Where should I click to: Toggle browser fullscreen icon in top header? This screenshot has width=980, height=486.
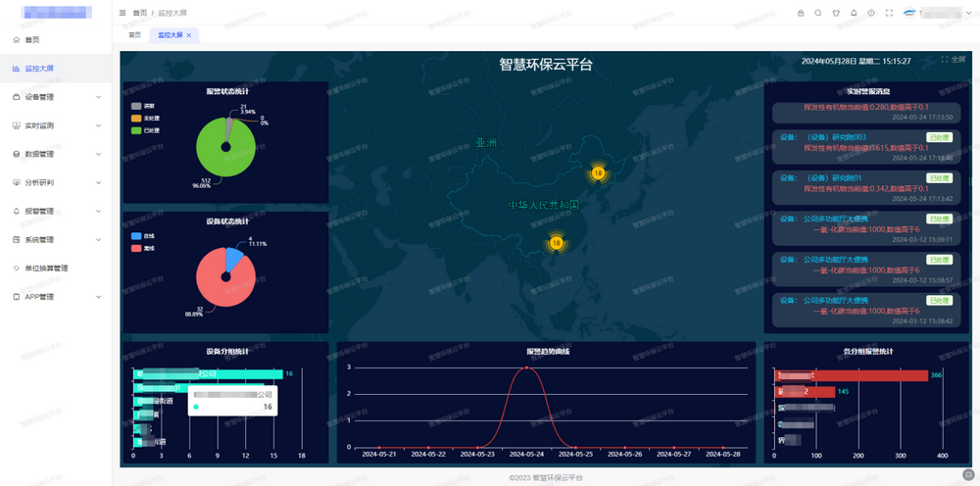point(889,13)
